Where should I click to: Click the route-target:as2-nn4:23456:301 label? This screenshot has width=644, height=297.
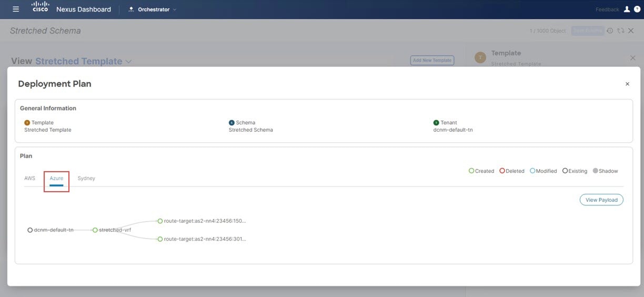(205, 239)
